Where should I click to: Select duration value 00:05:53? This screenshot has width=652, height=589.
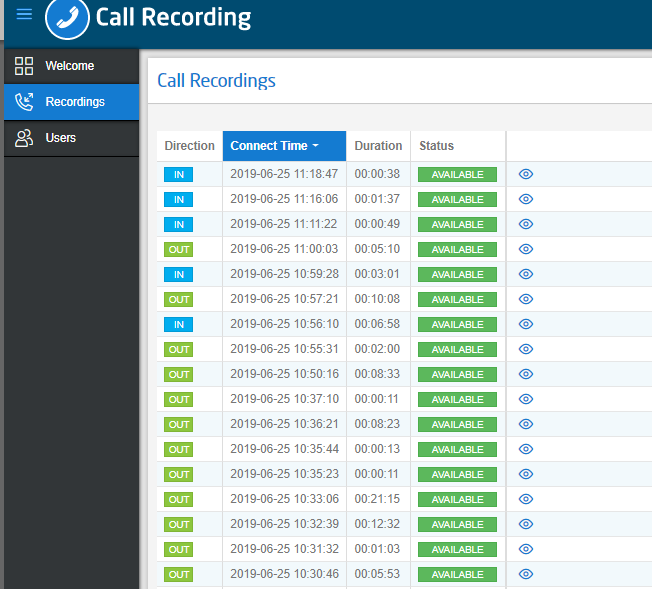tap(377, 574)
